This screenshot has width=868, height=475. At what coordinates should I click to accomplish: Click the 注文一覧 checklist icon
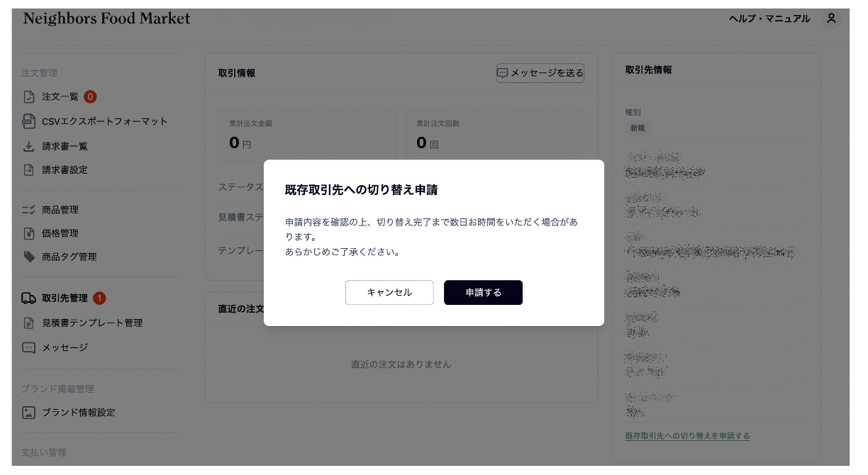(x=29, y=97)
